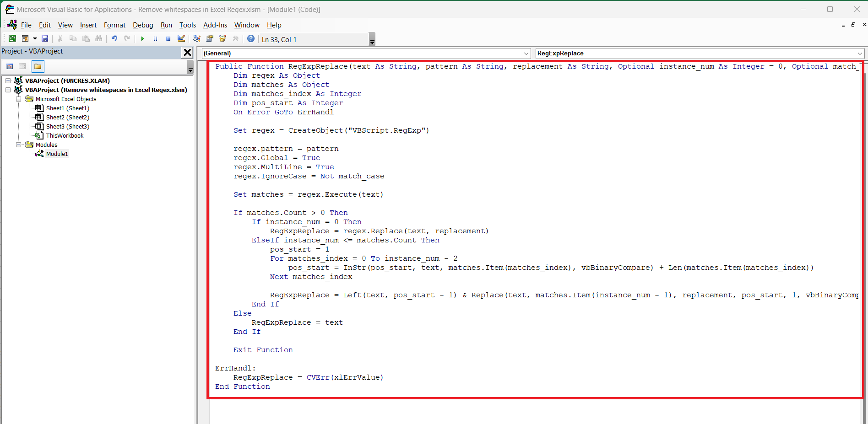The height and width of the screenshot is (424, 868).
Task: Click 'ErrHandl:' label in code
Action: [x=235, y=368]
